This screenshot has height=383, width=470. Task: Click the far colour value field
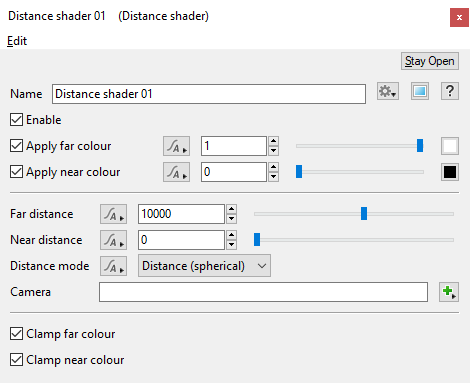point(234,146)
